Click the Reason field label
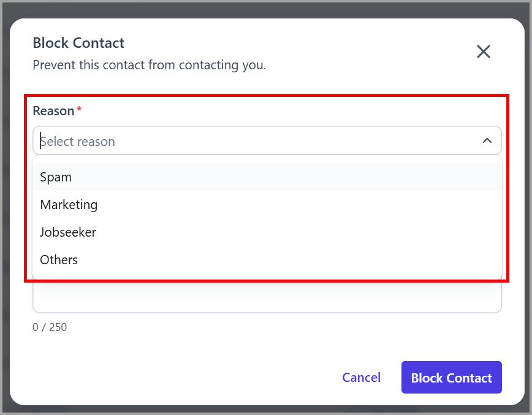Viewport: 532px width, 415px height. (53, 111)
